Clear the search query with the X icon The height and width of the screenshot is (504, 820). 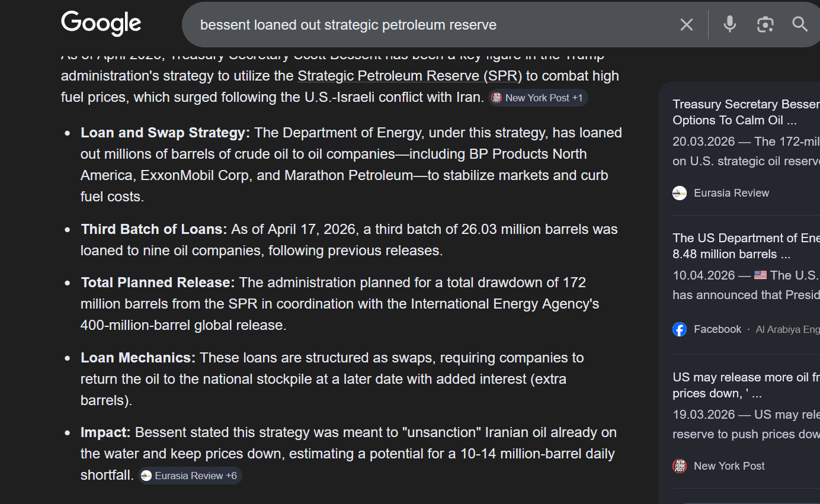pos(686,24)
